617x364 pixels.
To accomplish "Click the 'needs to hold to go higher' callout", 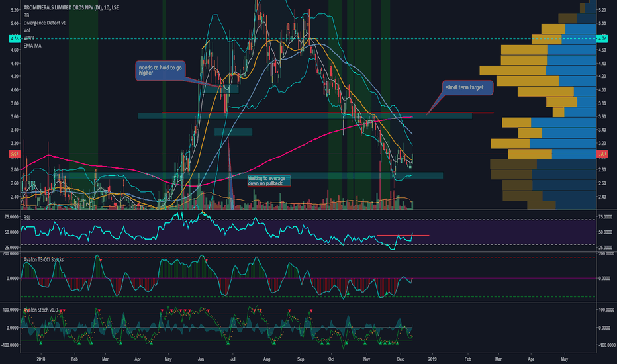I will tap(161, 70).
